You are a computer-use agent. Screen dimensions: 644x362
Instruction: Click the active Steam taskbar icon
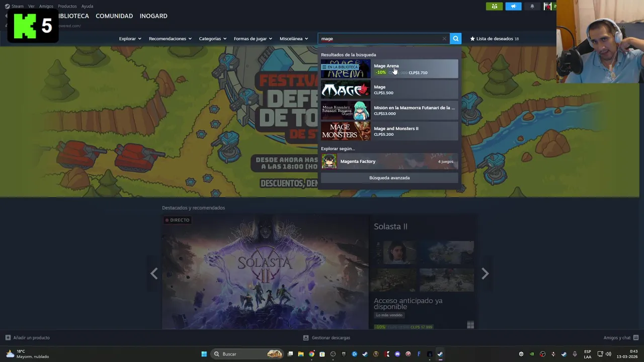pos(440,354)
